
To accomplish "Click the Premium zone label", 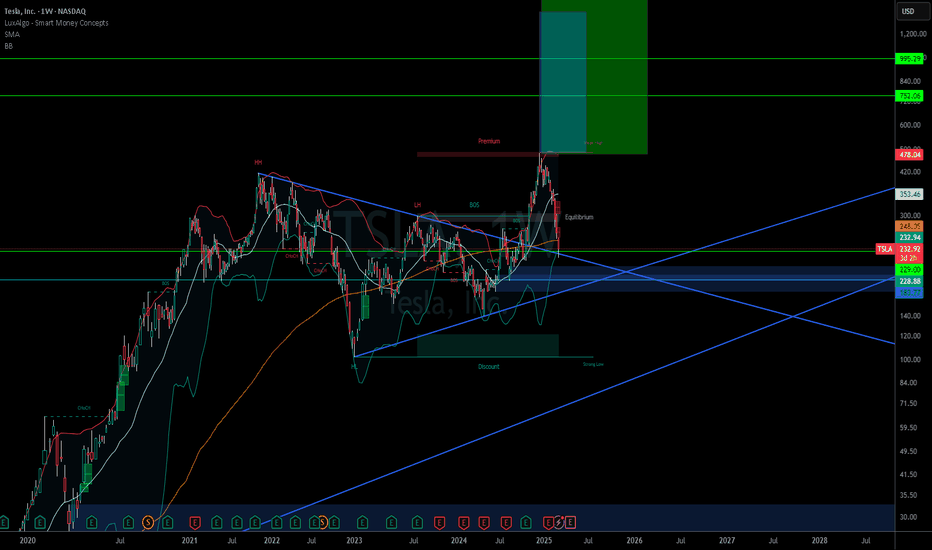I will [489, 142].
